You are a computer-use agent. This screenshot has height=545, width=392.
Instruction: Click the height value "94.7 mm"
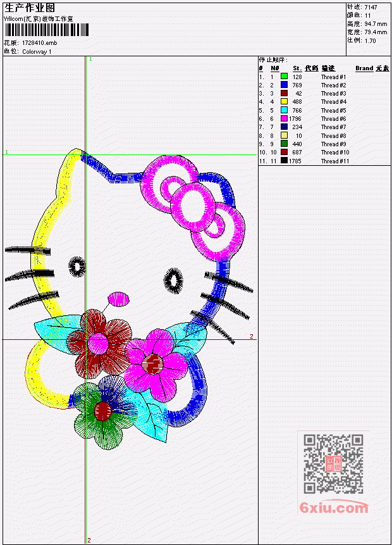click(376, 24)
